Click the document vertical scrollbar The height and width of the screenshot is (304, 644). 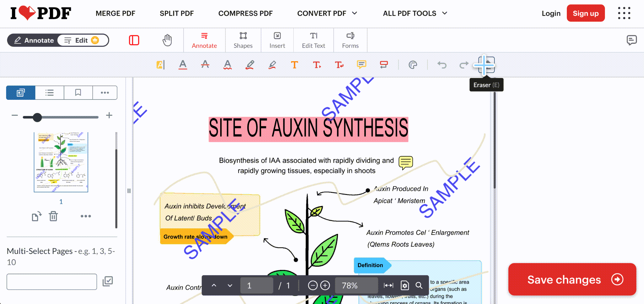click(x=495, y=140)
